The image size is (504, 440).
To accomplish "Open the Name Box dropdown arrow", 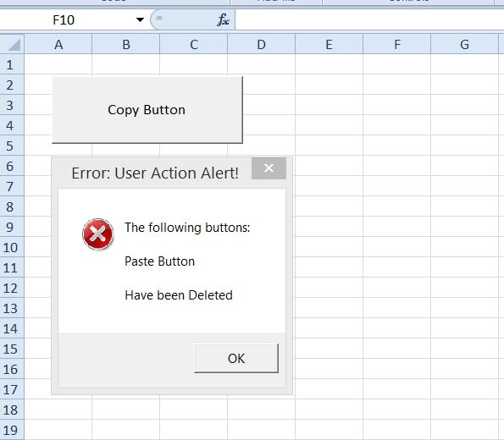I will tap(140, 20).
